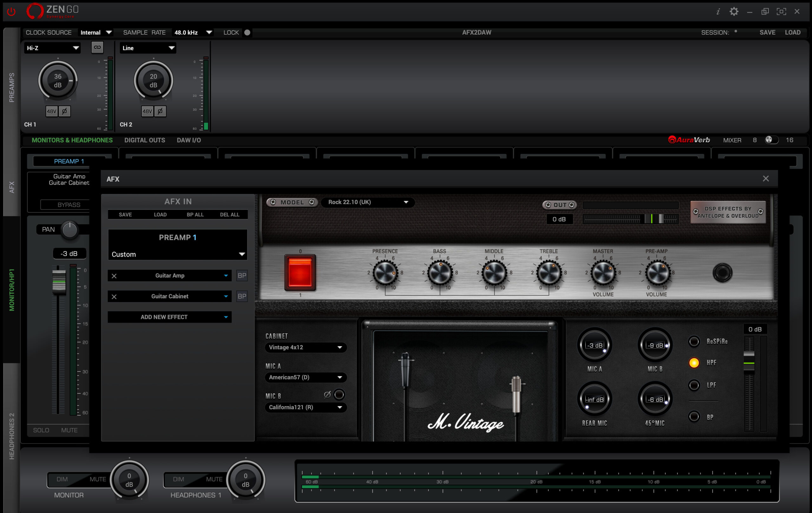Toggle MIC B phase invert icon
812x513 pixels.
click(x=327, y=395)
